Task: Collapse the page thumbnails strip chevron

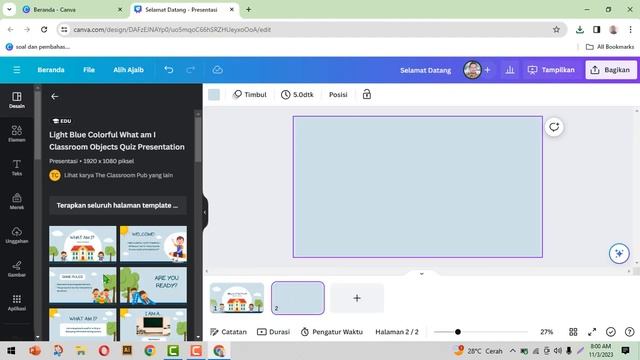Action: pos(422,273)
